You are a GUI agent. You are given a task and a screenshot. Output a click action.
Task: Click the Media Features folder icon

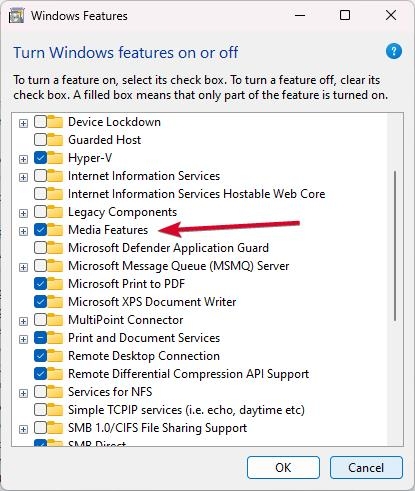pyautogui.click(x=55, y=230)
